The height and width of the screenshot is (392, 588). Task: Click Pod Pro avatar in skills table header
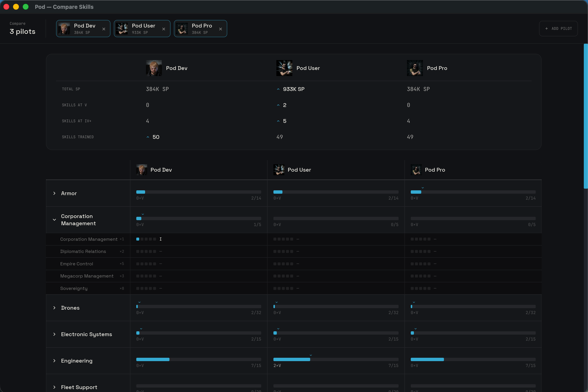pyautogui.click(x=416, y=170)
